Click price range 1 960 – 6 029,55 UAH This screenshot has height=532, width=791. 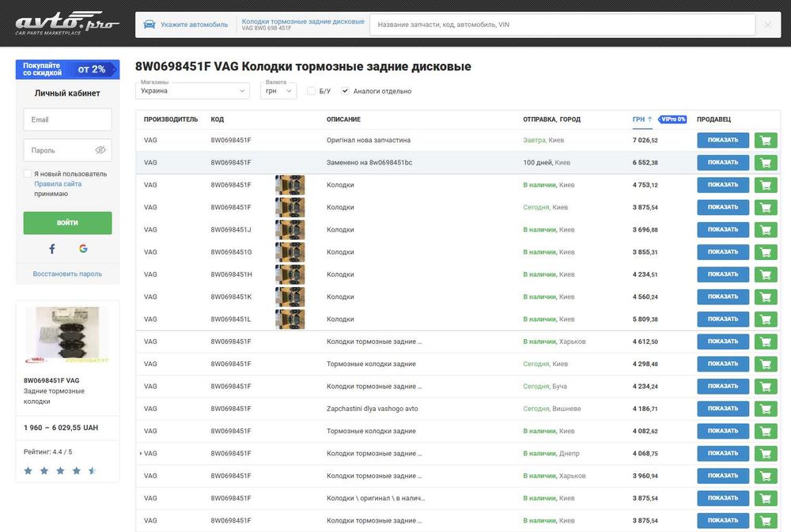point(61,428)
